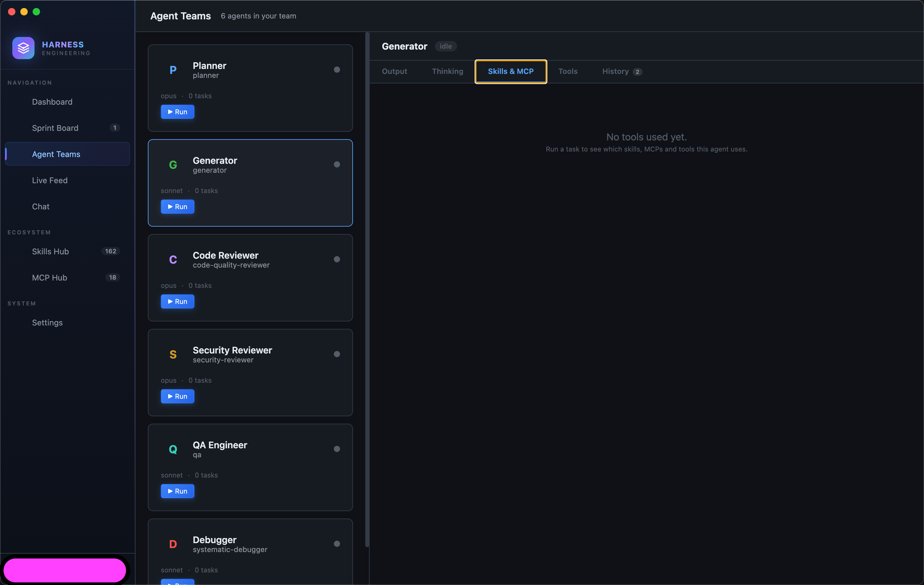The width and height of the screenshot is (924, 585).
Task: Click the Agent Teams page heading
Action: pyautogui.click(x=180, y=16)
